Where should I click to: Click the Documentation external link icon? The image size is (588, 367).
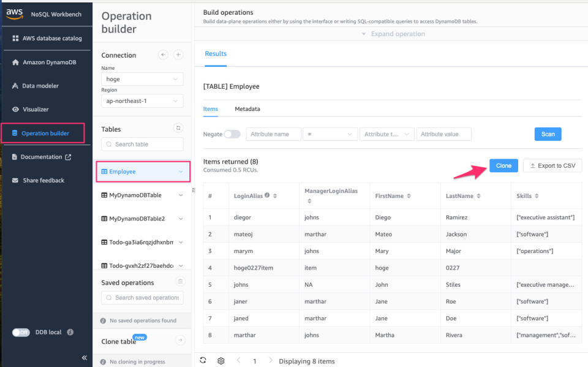tap(68, 157)
